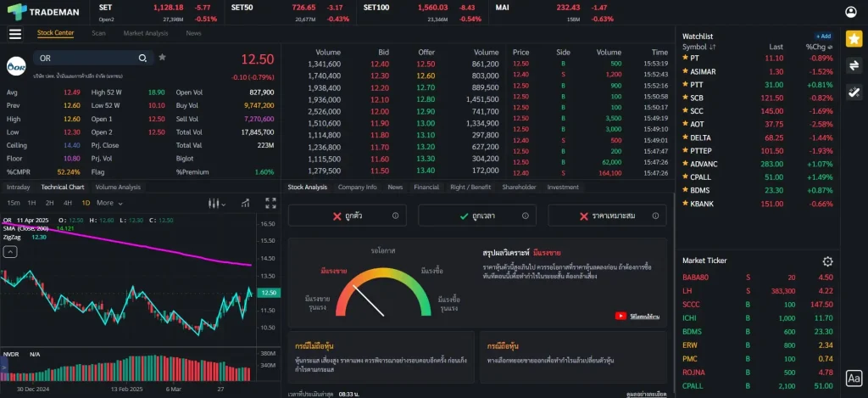Switch the %Chg column display
Image resolution: width=868 pixels, height=398 pixels.
click(820, 48)
